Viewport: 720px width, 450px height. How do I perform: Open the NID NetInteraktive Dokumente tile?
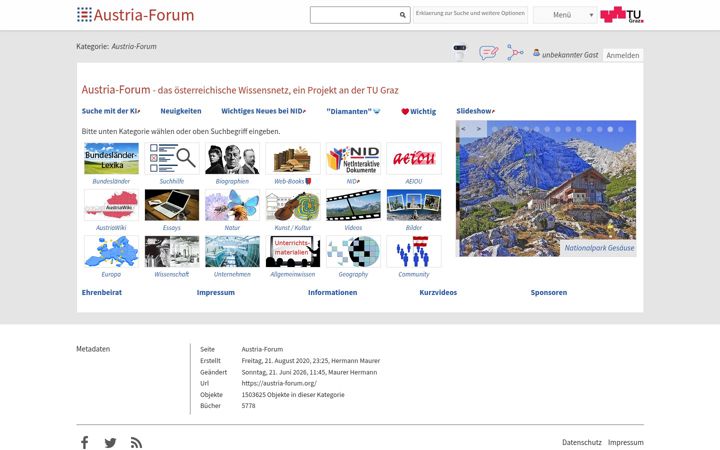pos(353,158)
